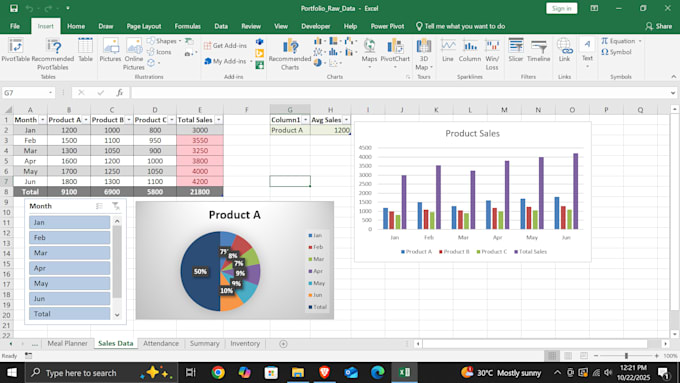Toggle multi-select in Month slicer
The height and width of the screenshot is (383, 680).
[x=99, y=206]
